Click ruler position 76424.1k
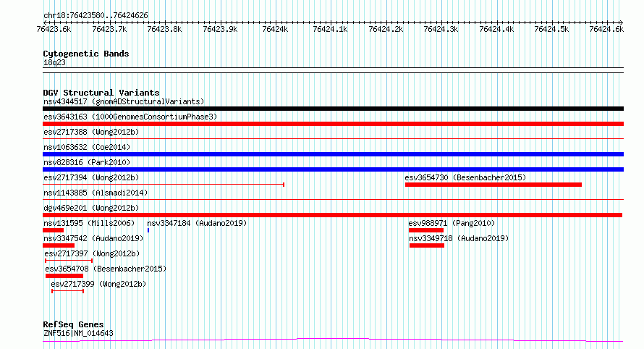 coord(330,29)
